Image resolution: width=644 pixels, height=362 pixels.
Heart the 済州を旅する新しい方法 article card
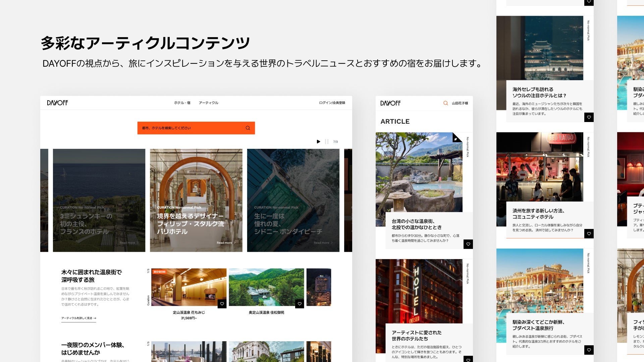point(589,234)
